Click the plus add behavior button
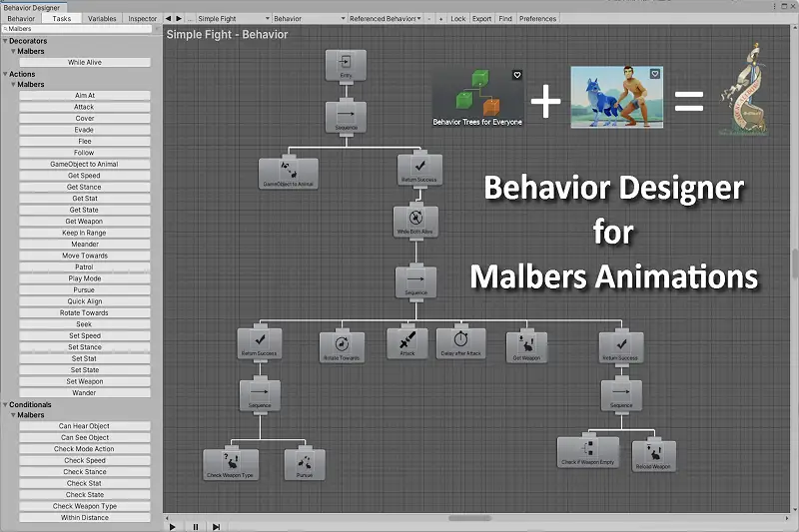The image size is (799, 532). pos(440,18)
